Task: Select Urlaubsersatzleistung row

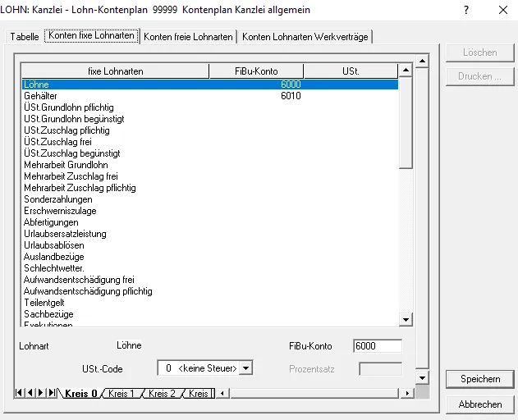Action: coord(210,234)
